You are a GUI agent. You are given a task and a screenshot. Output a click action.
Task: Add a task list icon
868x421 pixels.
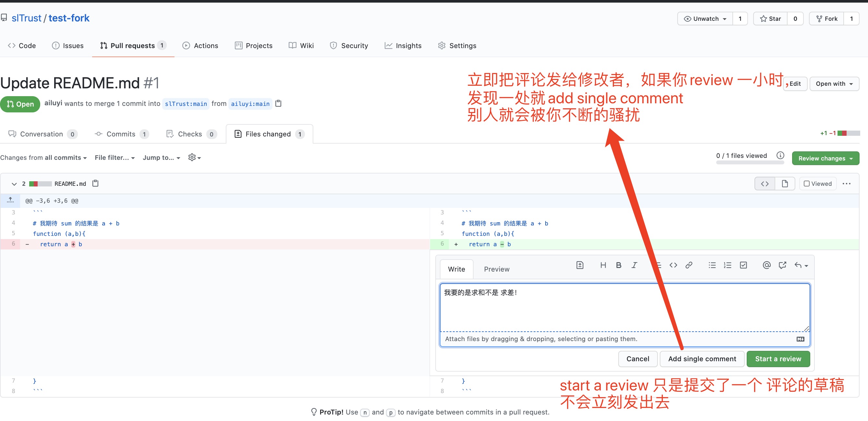coord(743,265)
